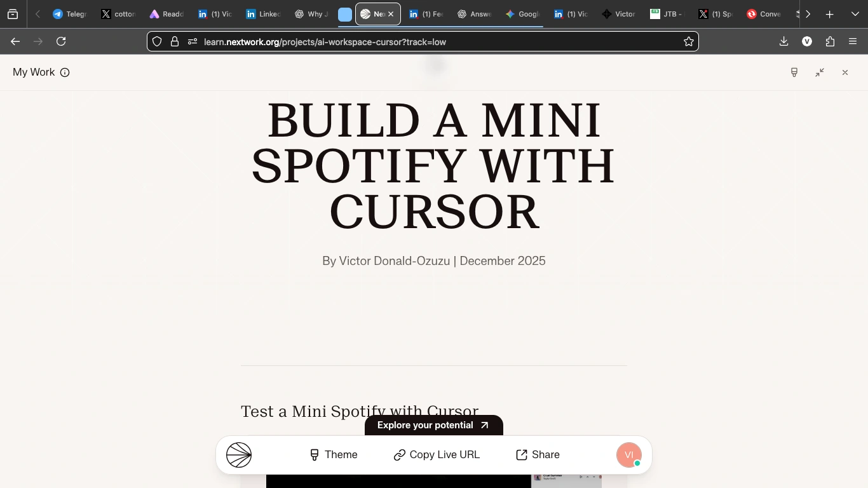Viewport: 868px width, 488px height.
Task: Switch to the 'Linked' LinkedIn tab
Action: tap(263, 14)
